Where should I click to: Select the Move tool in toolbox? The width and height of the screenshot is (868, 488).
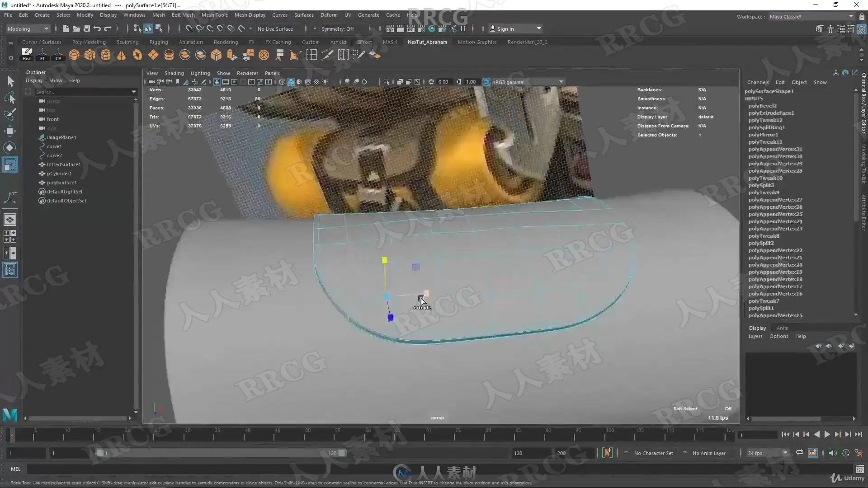tap(9, 131)
